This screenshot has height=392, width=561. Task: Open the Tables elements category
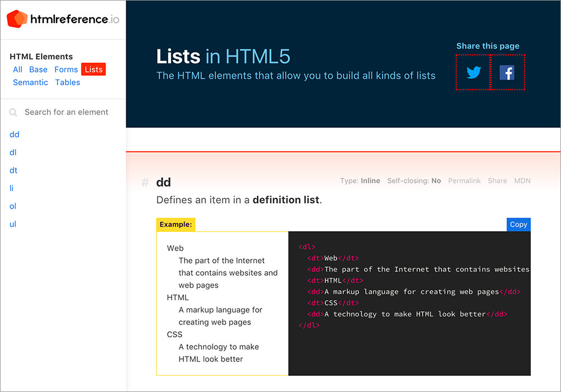[x=67, y=82]
